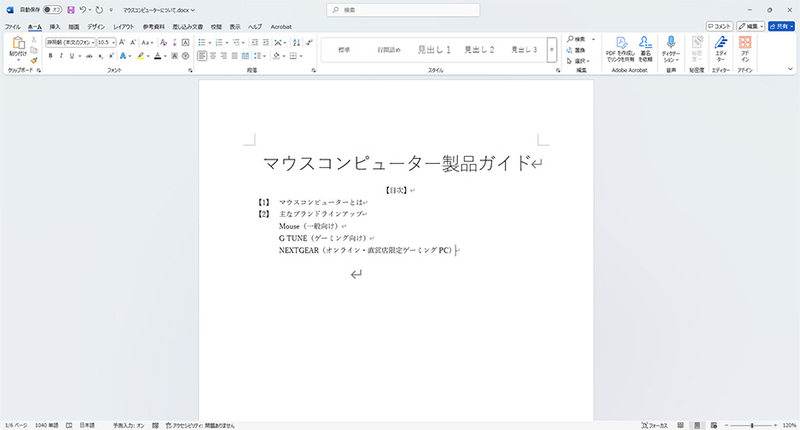Expand the numbered list dropdown arrow

(x=227, y=42)
